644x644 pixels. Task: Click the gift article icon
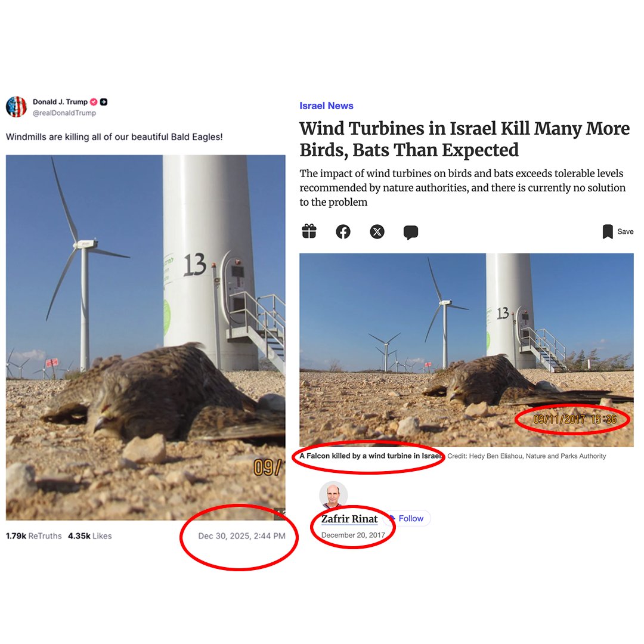point(309,231)
